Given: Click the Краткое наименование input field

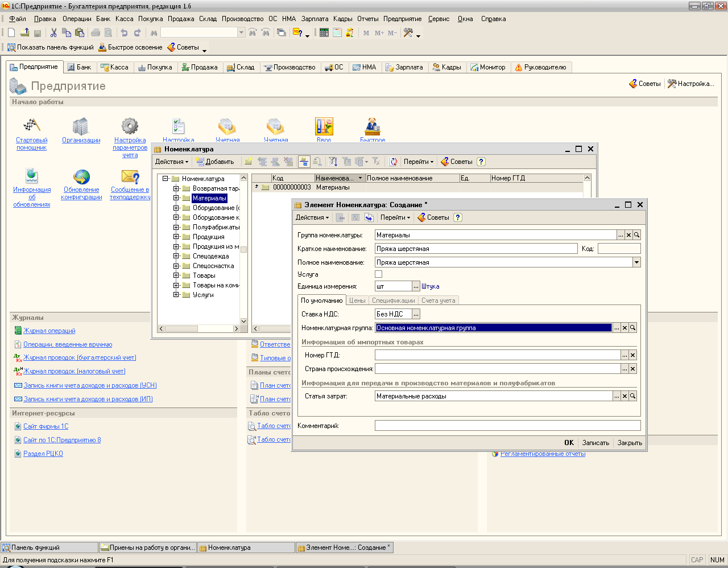Looking at the screenshot, I should tap(476, 249).
